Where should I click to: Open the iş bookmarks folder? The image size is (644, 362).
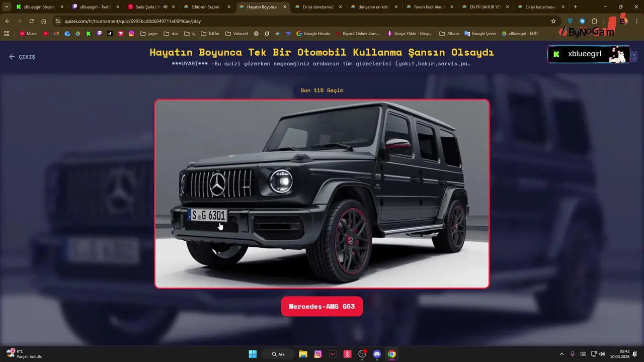coord(190,34)
